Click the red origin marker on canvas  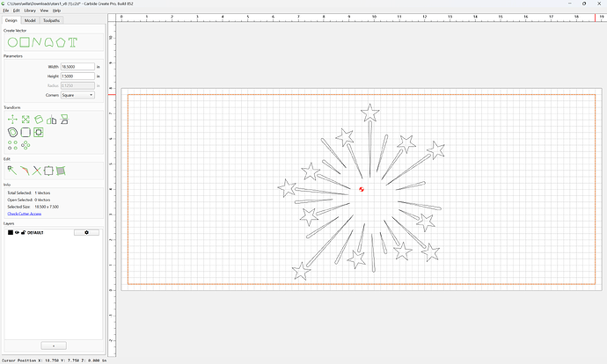[x=362, y=189]
